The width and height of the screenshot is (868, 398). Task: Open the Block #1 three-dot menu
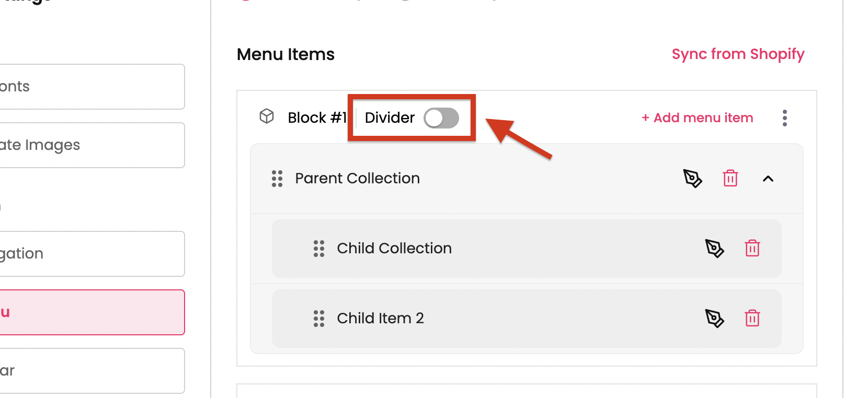(x=784, y=118)
